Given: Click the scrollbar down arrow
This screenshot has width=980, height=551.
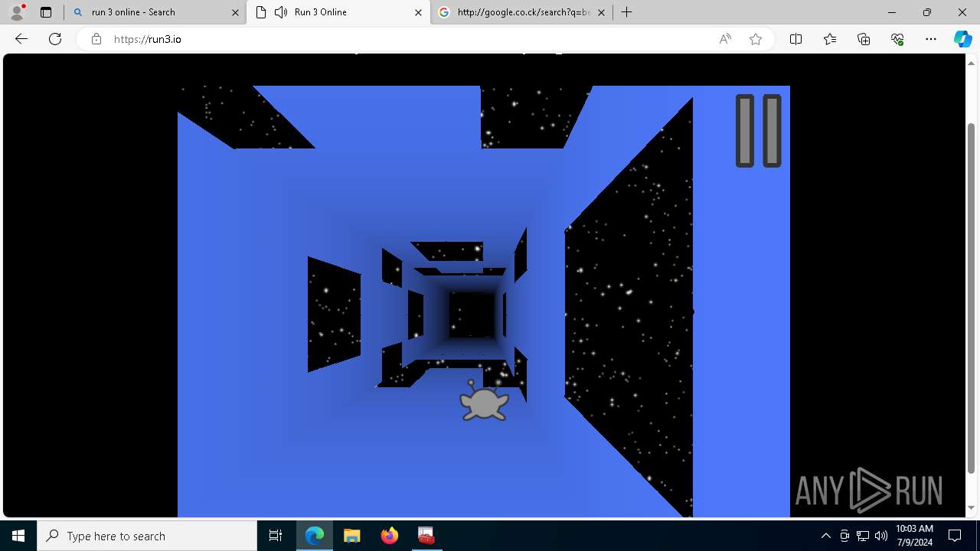Looking at the screenshot, I should 972,507.
